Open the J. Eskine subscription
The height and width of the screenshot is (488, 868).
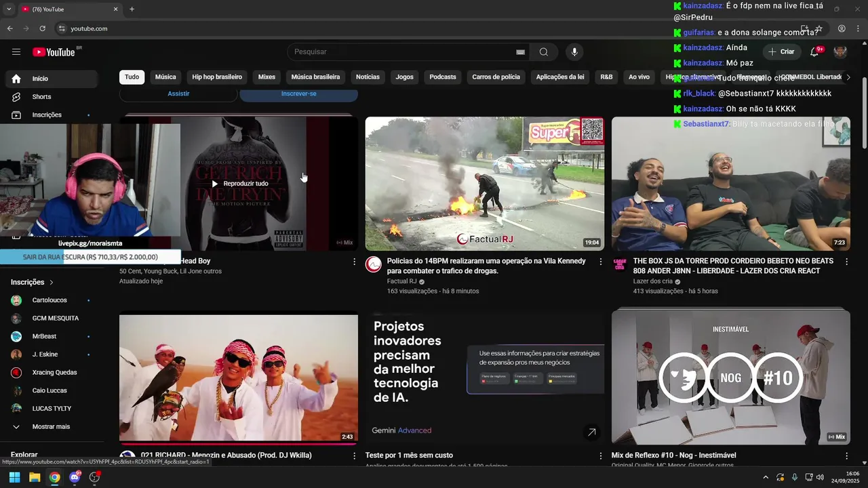point(52,354)
